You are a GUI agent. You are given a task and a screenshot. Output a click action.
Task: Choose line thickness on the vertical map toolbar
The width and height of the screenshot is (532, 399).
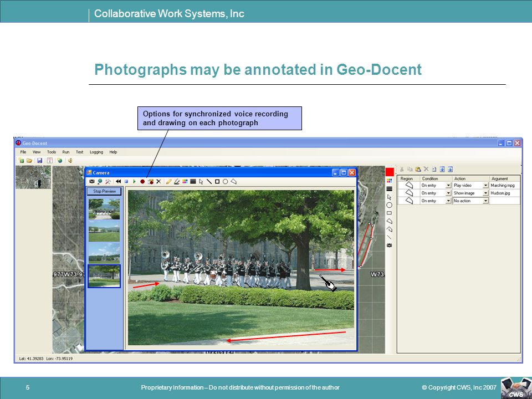click(390, 188)
